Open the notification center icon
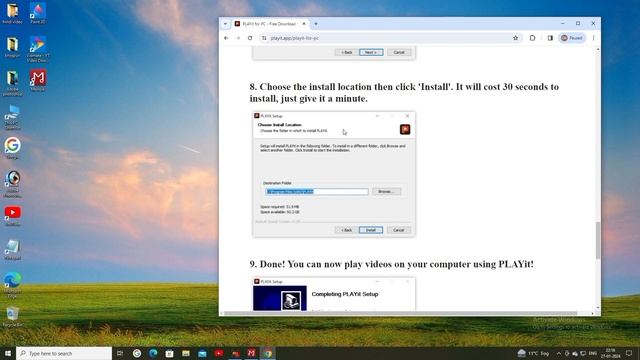Screen dimensions: 640x360 [629, 353]
